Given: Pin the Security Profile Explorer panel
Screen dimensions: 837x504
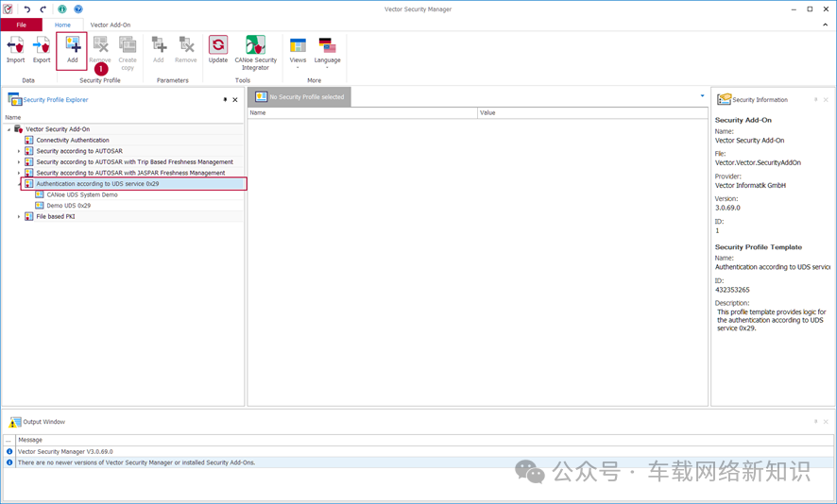Looking at the screenshot, I should 225,100.
